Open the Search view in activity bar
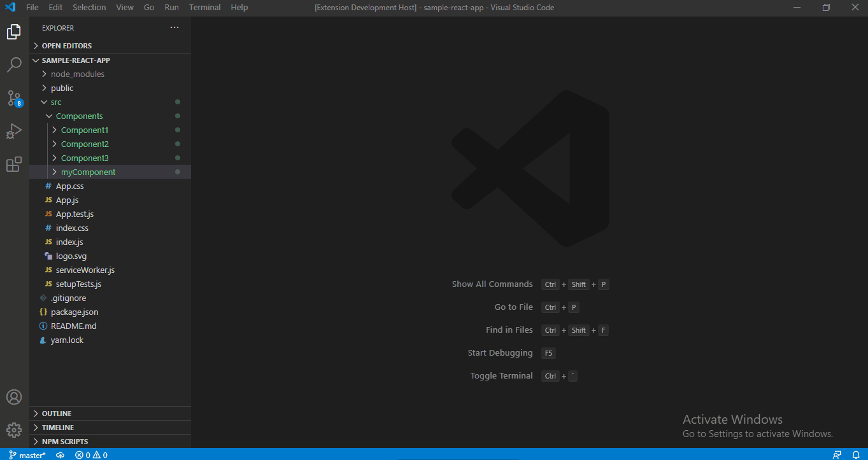868x460 pixels. pyautogui.click(x=14, y=65)
